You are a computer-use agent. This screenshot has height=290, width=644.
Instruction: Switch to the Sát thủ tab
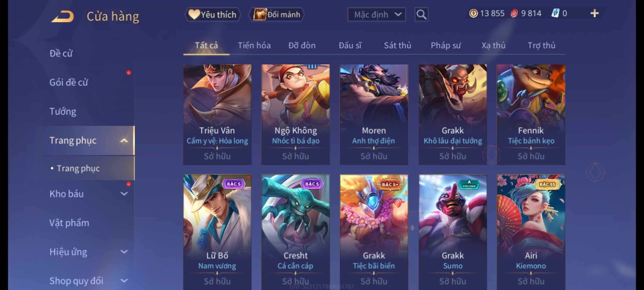pyautogui.click(x=397, y=45)
